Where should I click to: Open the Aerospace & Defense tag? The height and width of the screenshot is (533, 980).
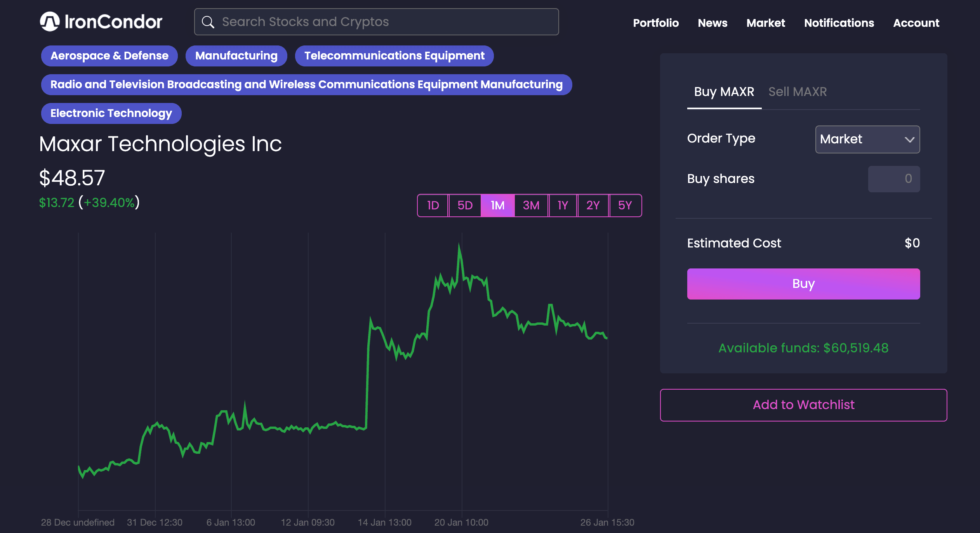click(x=109, y=56)
